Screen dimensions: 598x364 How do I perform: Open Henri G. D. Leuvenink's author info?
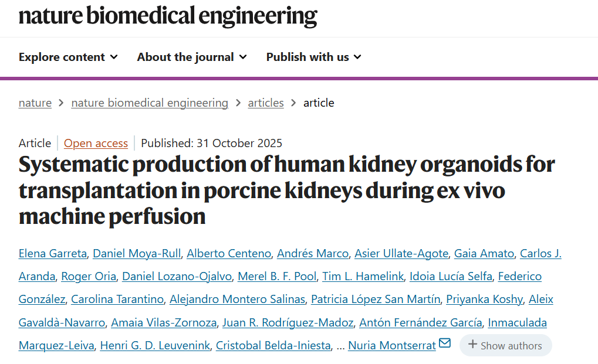click(x=155, y=345)
